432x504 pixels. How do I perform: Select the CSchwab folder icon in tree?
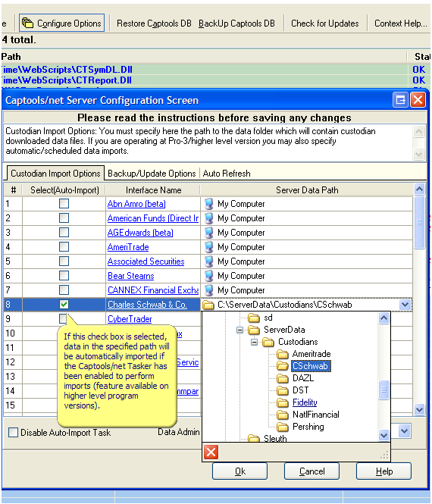[x=283, y=366]
